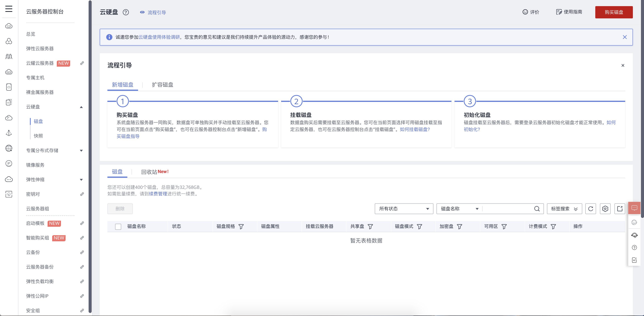
Task: Close the 流程引导 panel
Action: (x=623, y=65)
